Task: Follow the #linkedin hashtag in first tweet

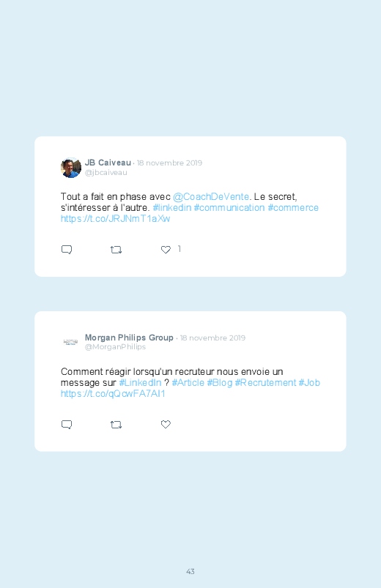Action: [172, 207]
